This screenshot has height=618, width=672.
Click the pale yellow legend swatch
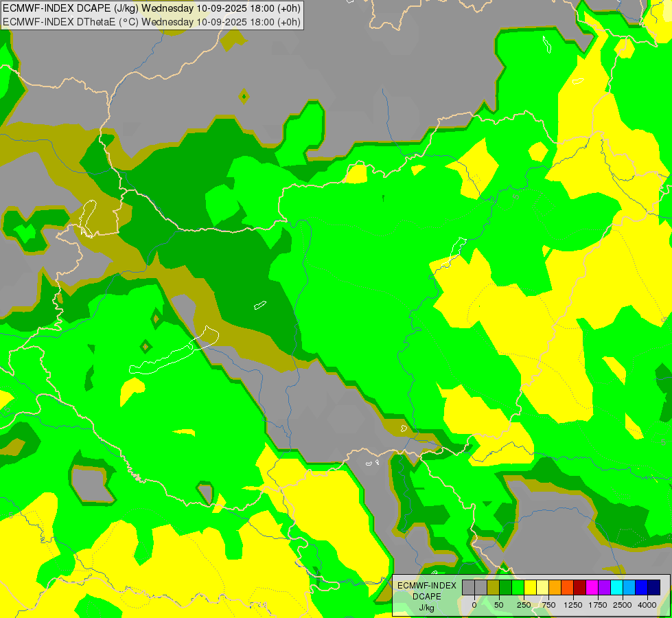point(542,587)
